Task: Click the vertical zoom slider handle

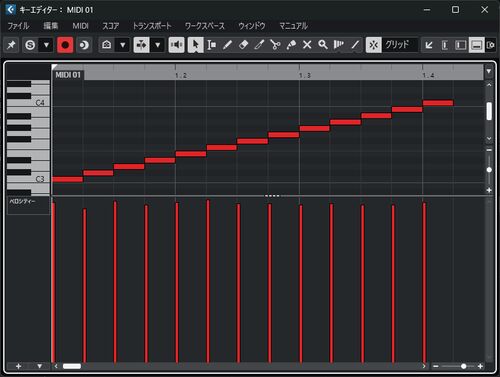Action: pos(489,170)
